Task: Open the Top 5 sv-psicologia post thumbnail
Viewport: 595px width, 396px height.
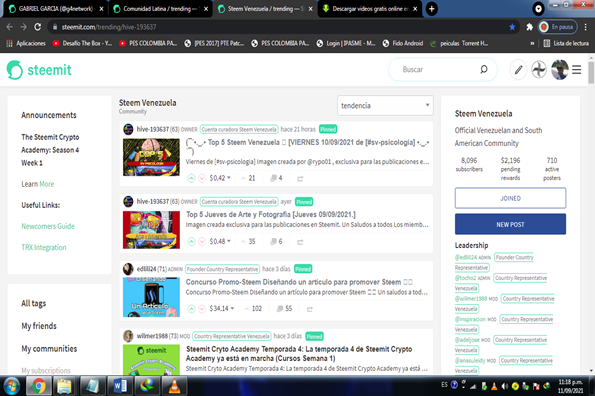Action: coord(151,157)
